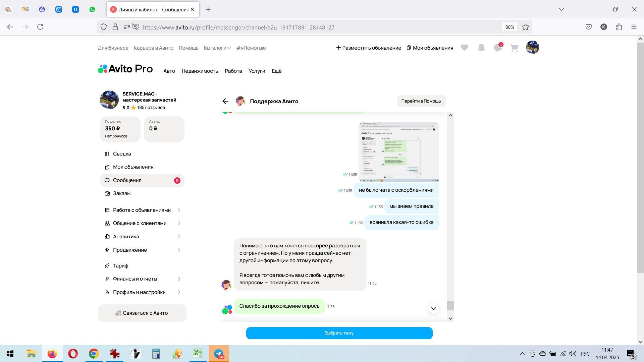Image resolution: width=644 pixels, height=362 pixels.
Task: Open File Explorer from taskbar
Action: pos(31,354)
